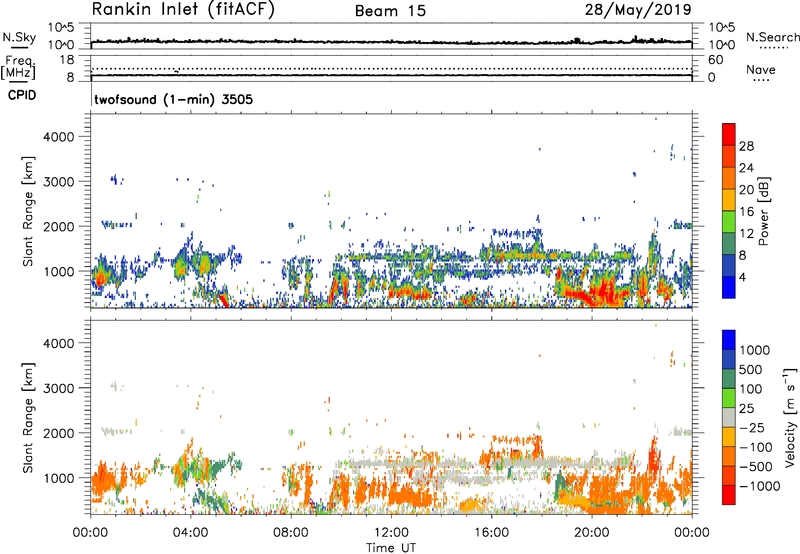The image size is (800, 554).
Task: Click the '25' tick on the velocity colorbar
Action: tap(746, 408)
